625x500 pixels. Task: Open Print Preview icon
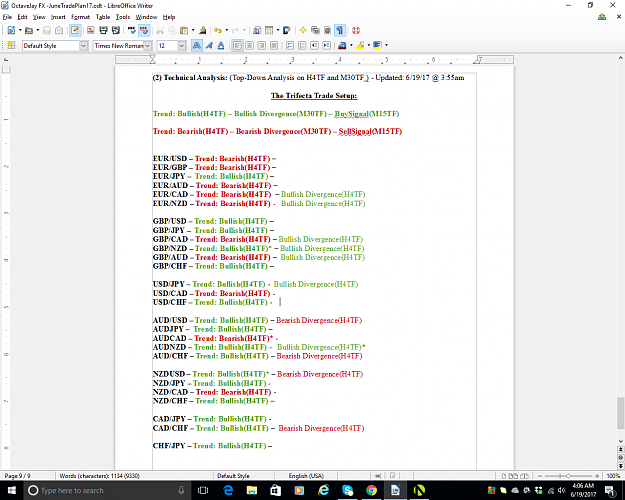pyautogui.click(x=116, y=30)
